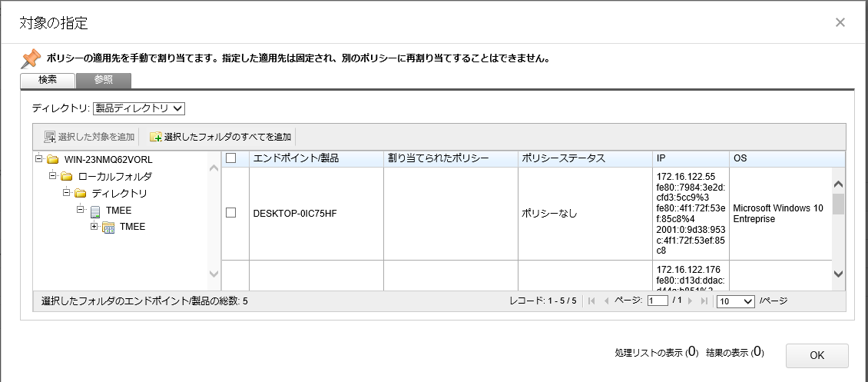Viewport: 868px width, 382px height.
Task: Click 選択した対象を追加 toolbar icon
Action: click(x=50, y=137)
